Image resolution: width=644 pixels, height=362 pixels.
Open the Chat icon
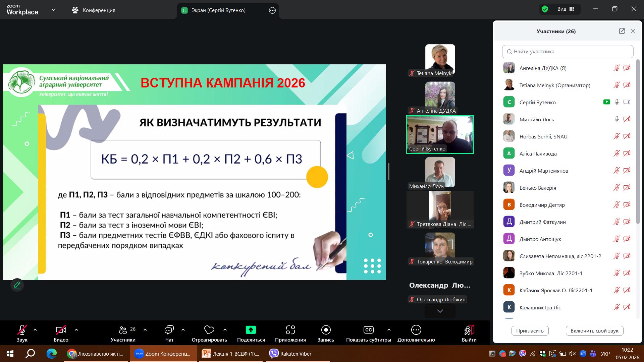(x=169, y=330)
